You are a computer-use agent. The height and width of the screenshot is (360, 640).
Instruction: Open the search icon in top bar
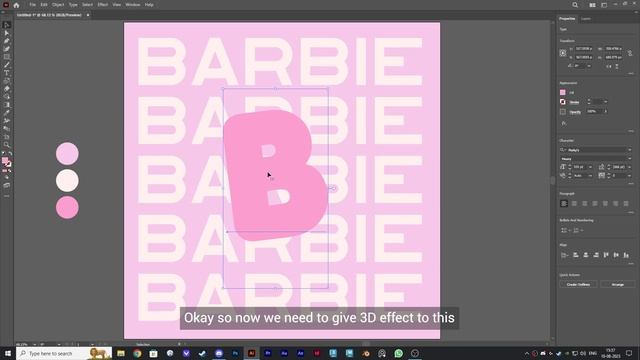pos(575,5)
